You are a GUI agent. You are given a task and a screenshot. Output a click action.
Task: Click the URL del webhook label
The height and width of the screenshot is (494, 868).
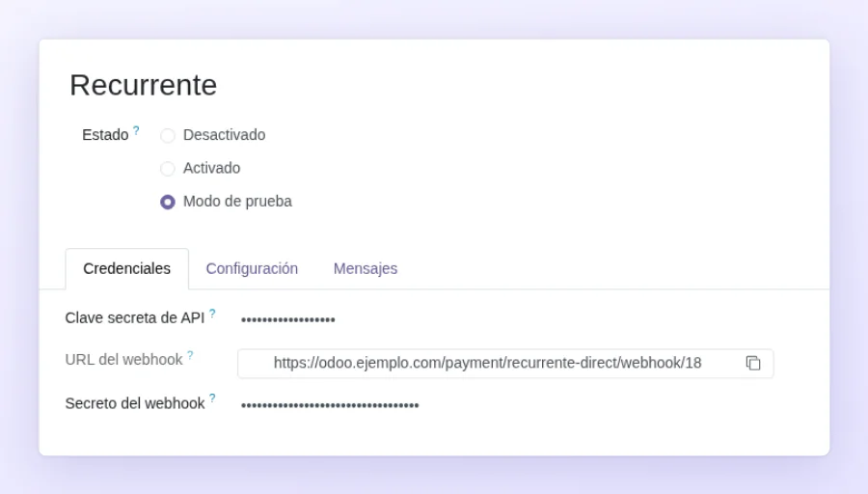(123, 360)
